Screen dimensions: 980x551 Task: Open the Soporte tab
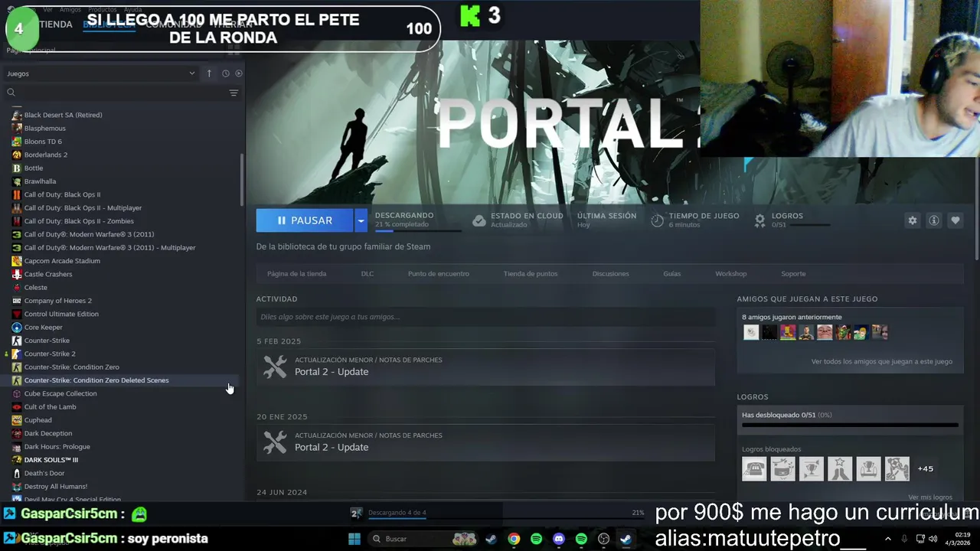tap(793, 274)
